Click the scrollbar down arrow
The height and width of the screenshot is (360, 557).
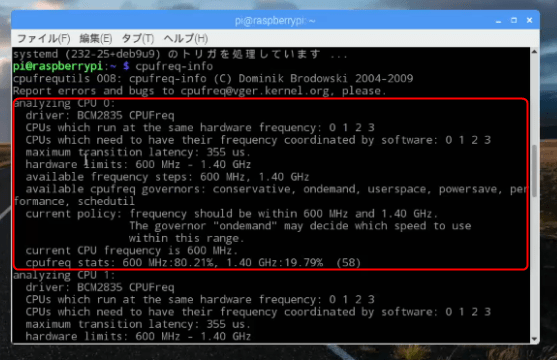click(x=534, y=339)
